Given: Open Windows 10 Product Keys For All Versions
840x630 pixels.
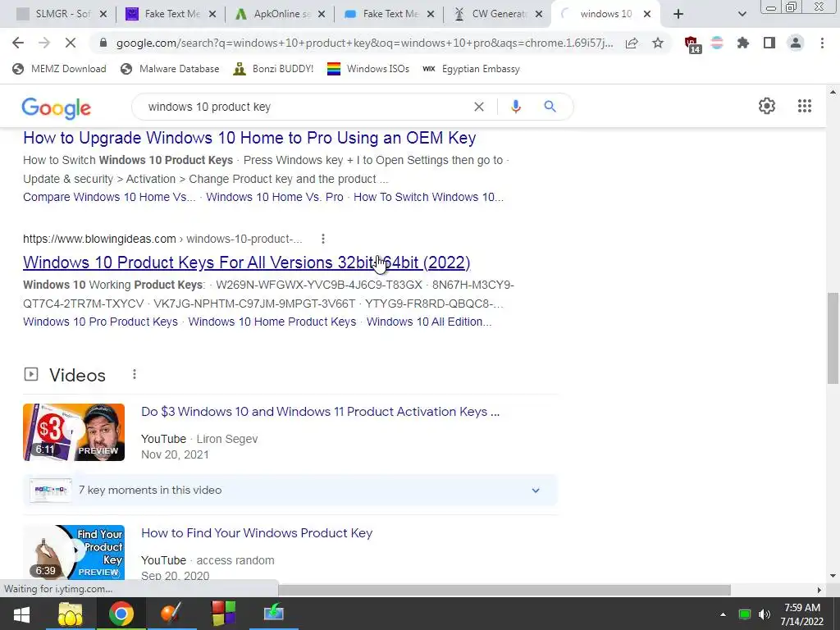Looking at the screenshot, I should [x=246, y=262].
